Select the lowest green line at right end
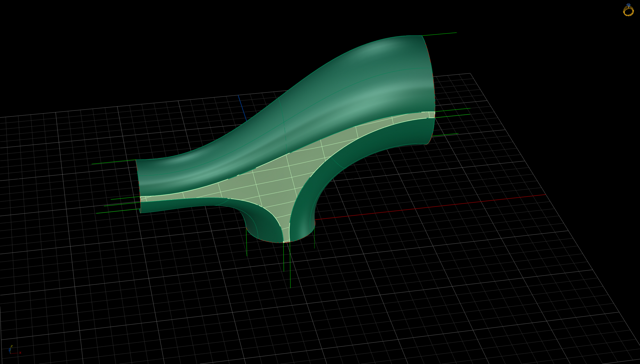 click(x=445, y=135)
